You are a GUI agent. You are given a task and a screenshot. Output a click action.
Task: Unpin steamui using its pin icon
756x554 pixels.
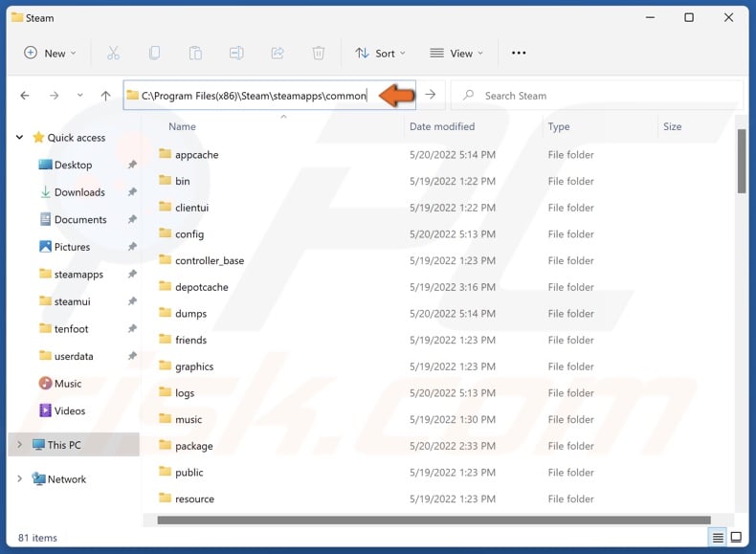click(x=132, y=301)
